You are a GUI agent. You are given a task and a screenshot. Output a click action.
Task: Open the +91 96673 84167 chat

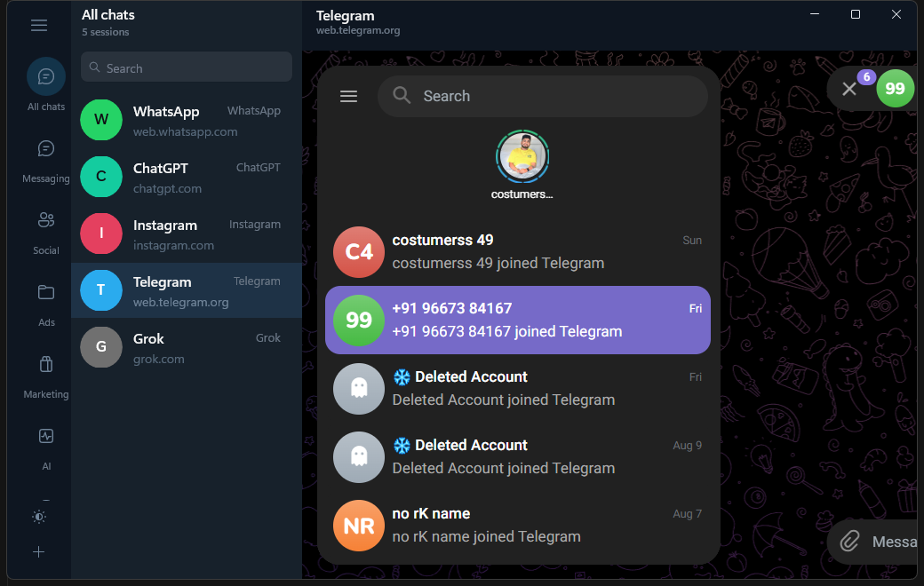518,320
